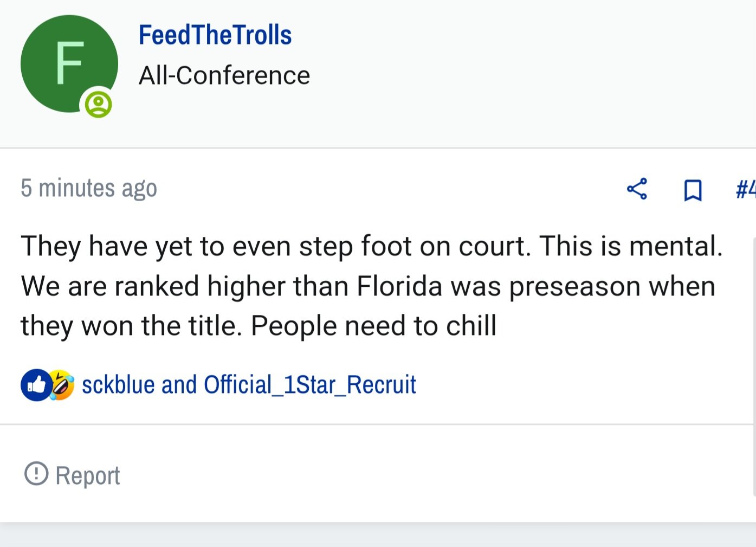Screen dimensions: 756x547
Task: Open the green F avatar
Action: [69, 64]
